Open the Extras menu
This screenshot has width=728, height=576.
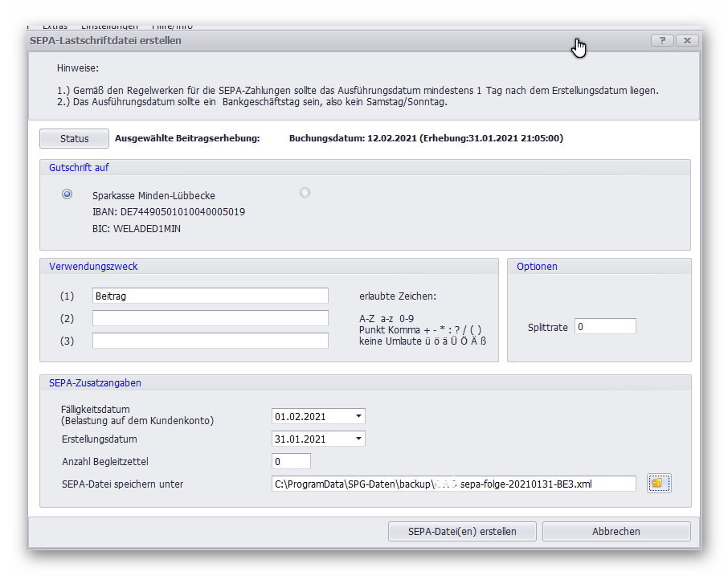[x=55, y=27]
